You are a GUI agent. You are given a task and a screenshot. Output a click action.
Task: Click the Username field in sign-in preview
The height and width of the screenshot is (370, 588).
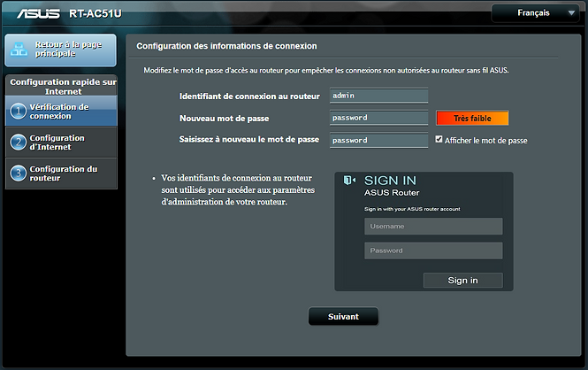433,227
